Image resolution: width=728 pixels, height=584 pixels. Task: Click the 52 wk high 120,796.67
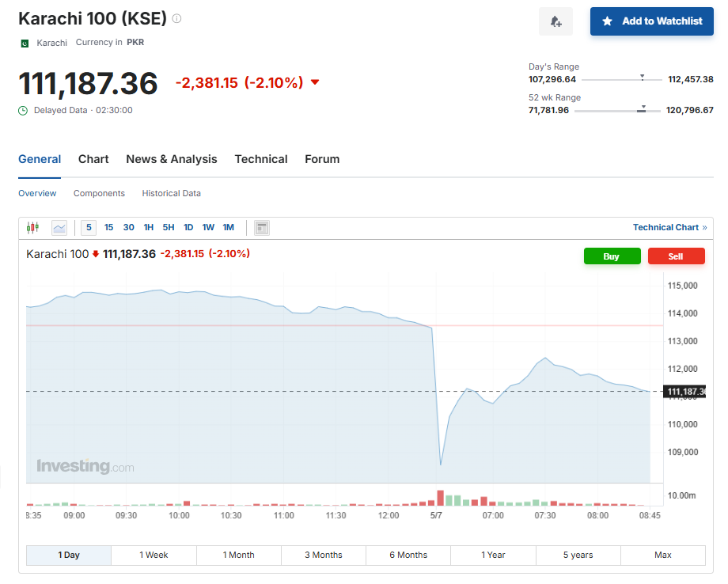[x=689, y=111]
